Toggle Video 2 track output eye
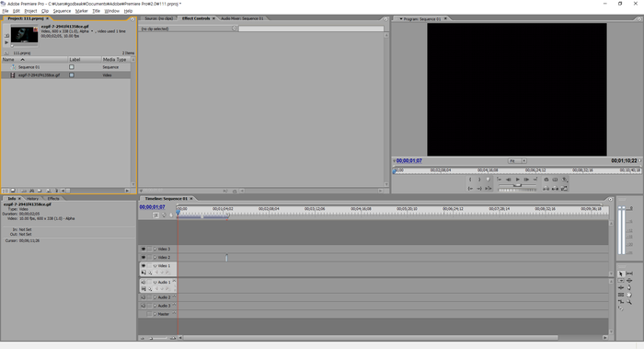 (x=144, y=257)
